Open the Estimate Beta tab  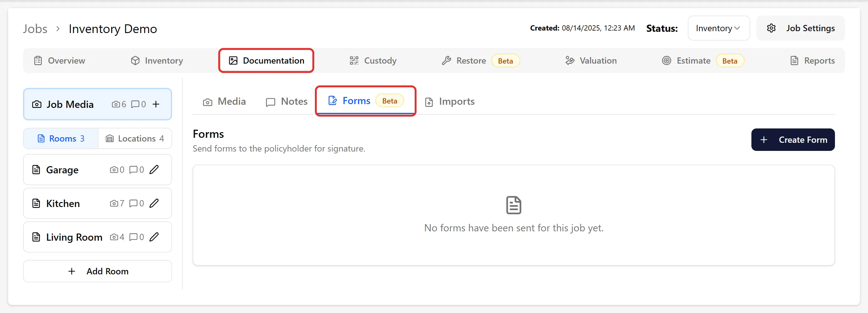[x=703, y=61]
